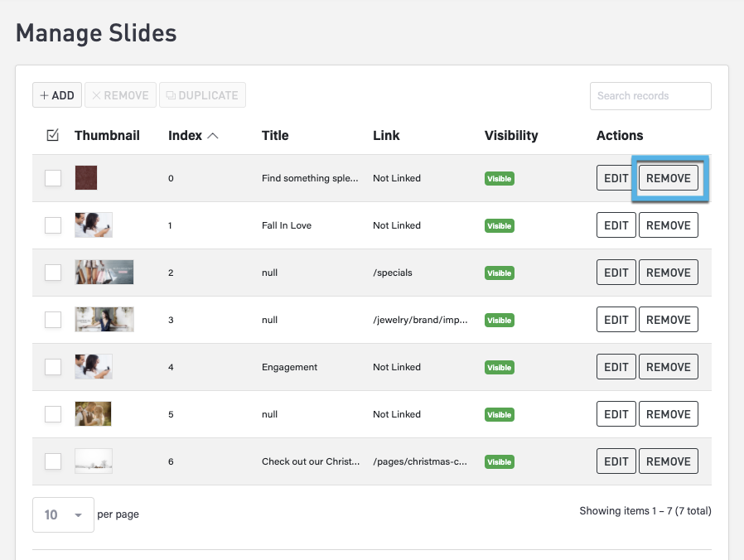Click the Duplicate toolbar button
Viewport: 744px width, 560px height.
point(202,95)
